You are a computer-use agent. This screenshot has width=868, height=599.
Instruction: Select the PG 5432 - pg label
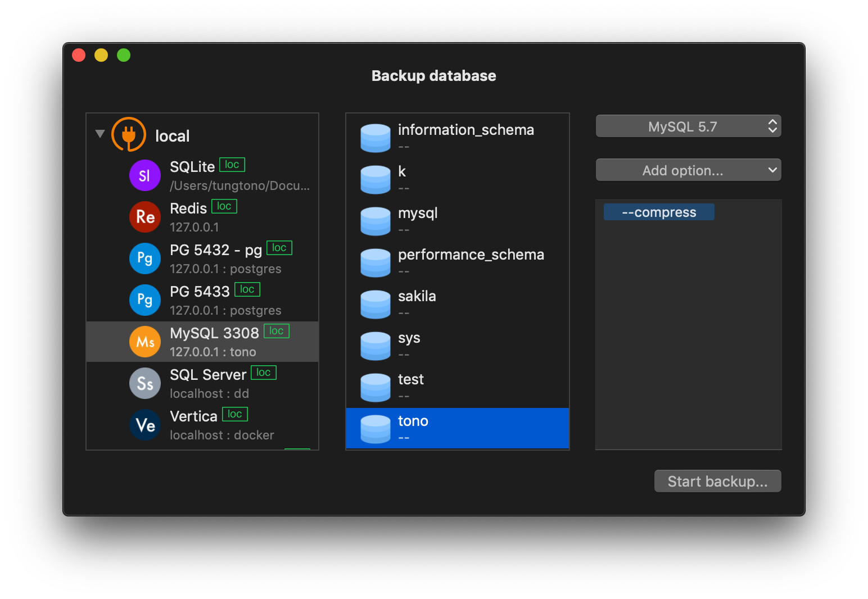(x=216, y=250)
